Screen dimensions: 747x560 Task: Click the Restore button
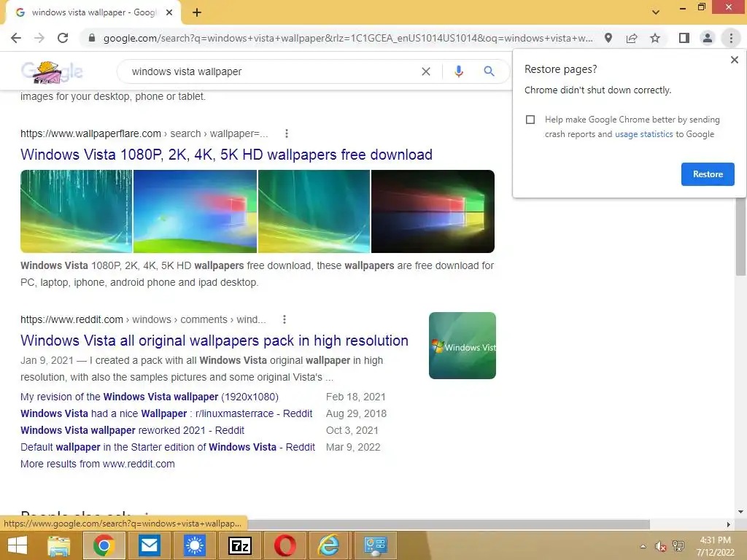pos(708,174)
